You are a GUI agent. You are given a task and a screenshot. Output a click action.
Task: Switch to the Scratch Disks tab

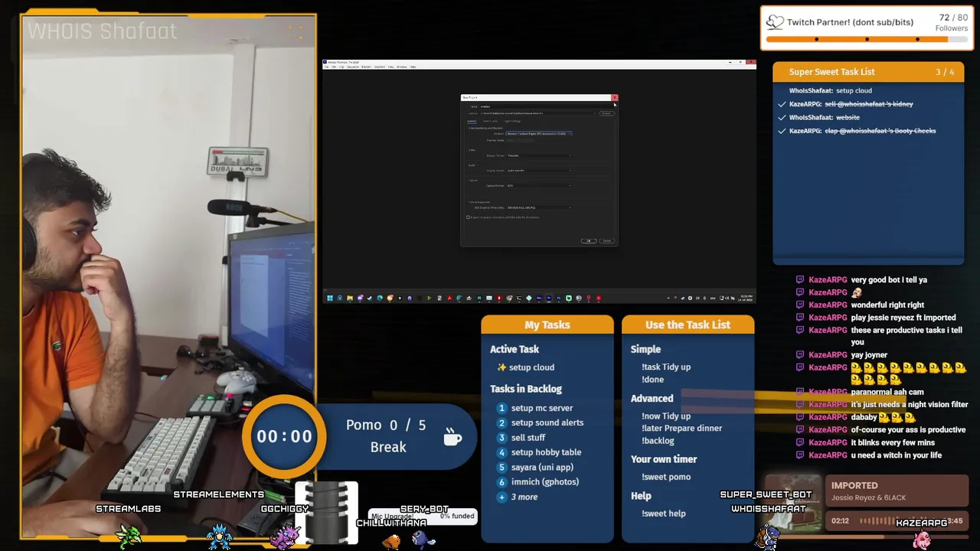(490, 121)
